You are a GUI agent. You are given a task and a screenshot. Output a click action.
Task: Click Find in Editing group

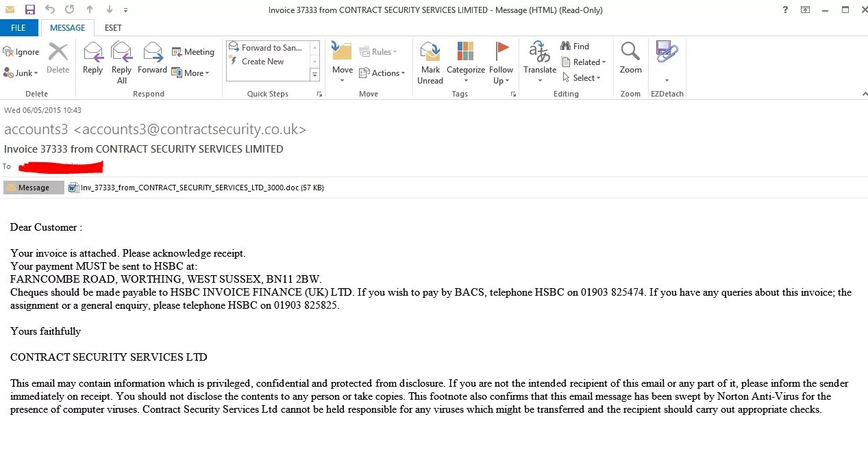575,47
